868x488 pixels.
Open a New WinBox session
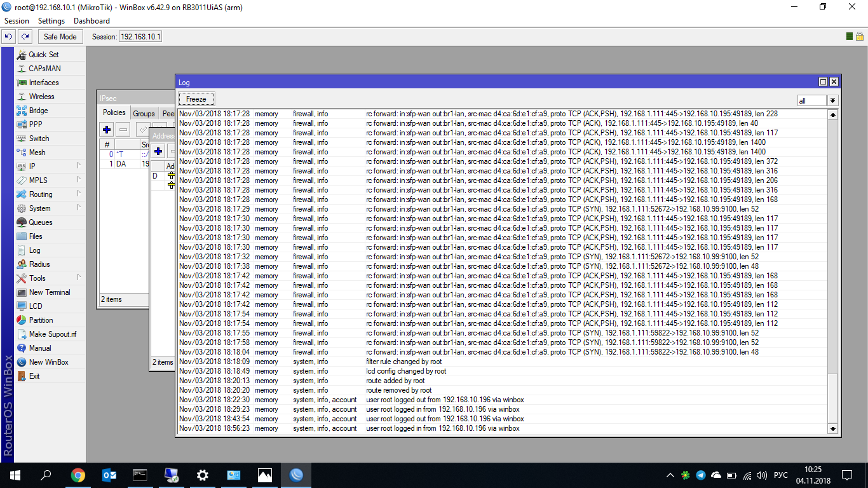coord(50,362)
